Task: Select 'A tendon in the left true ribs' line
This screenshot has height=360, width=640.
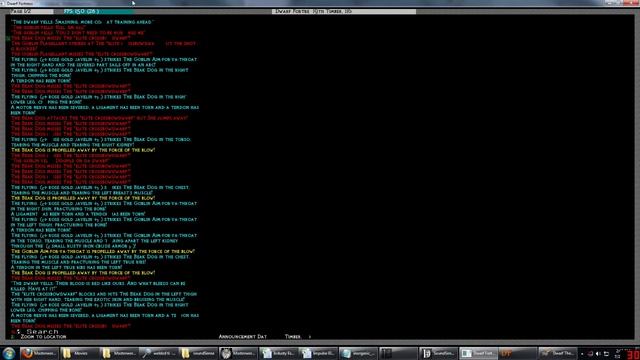Action: coord(67,267)
